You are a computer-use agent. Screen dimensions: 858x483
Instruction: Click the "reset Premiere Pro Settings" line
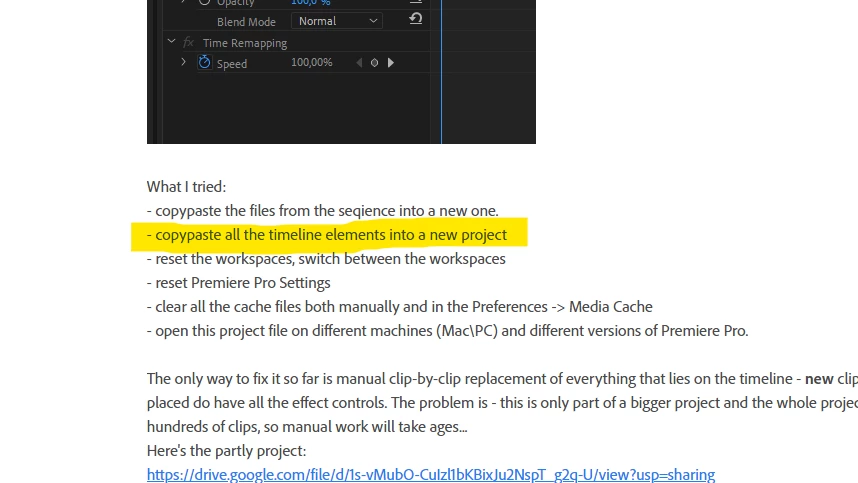coord(239,283)
